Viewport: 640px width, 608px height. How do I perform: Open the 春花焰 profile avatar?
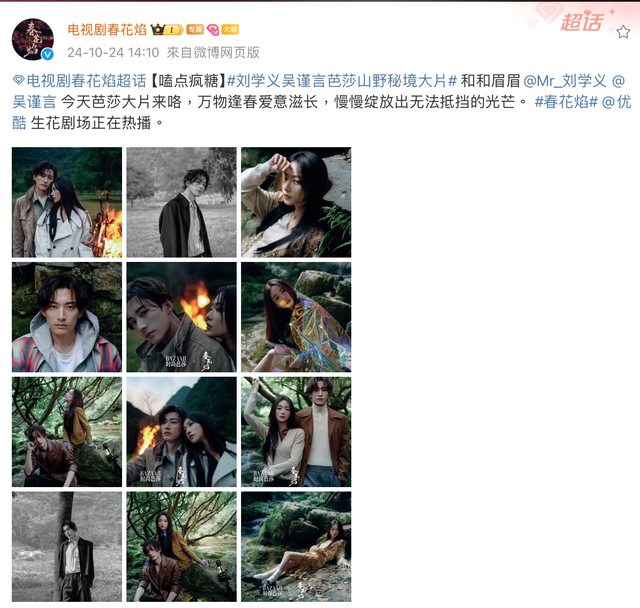(x=33, y=40)
